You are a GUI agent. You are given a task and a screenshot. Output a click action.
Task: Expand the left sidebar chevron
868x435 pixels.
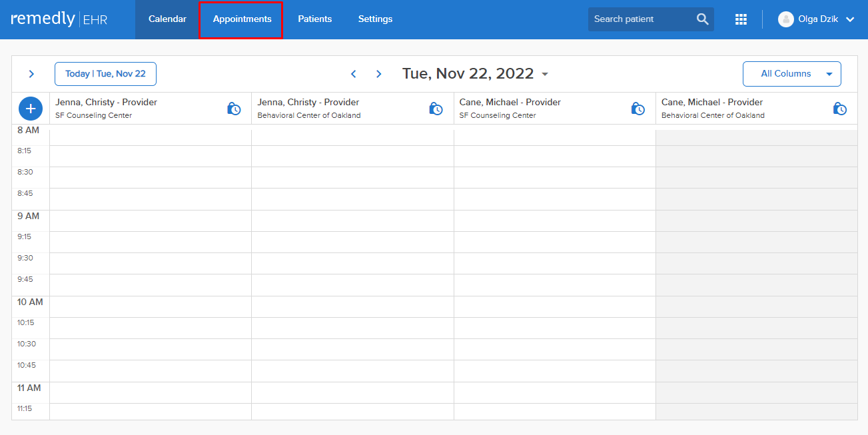31,74
